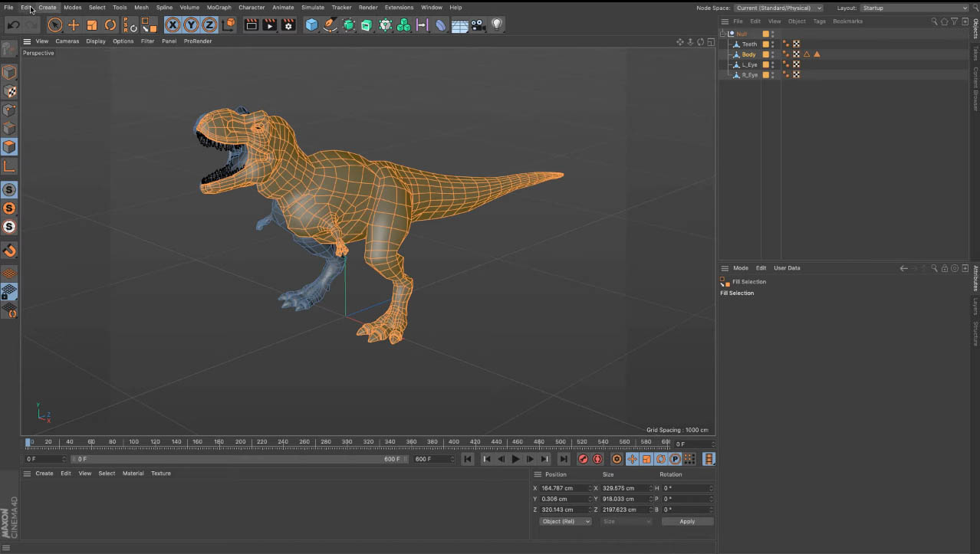Select the Scale tool

[92, 25]
